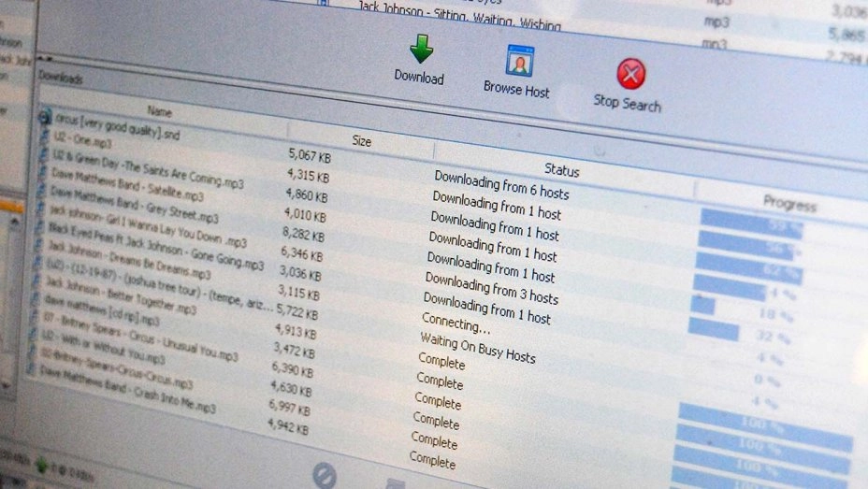The height and width of the screenshot is (489, 868).
Task: Click the green connection icon in the status bar
Action: (41, 466)
